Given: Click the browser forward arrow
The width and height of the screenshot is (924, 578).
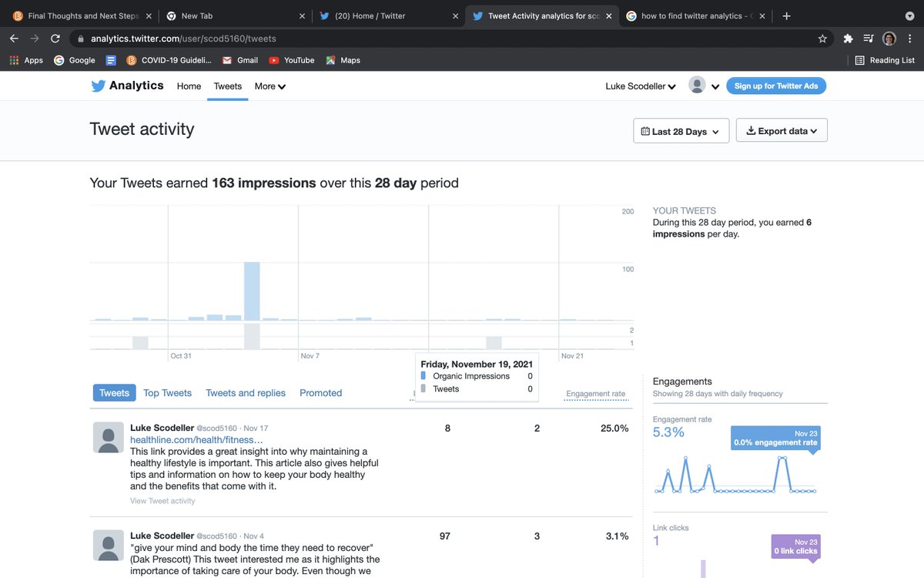Looking at the screenshot, I should click(35, 39).
